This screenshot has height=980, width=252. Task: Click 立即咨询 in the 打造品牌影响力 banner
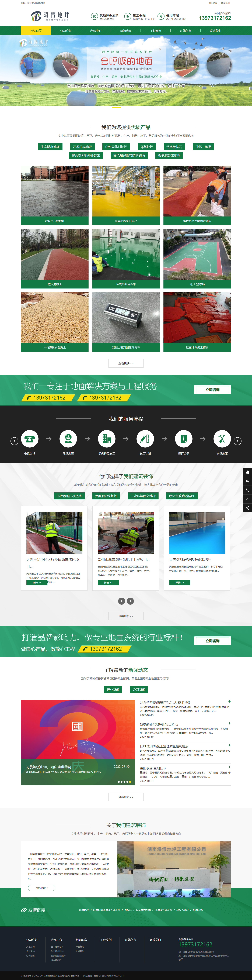point(212,641)
